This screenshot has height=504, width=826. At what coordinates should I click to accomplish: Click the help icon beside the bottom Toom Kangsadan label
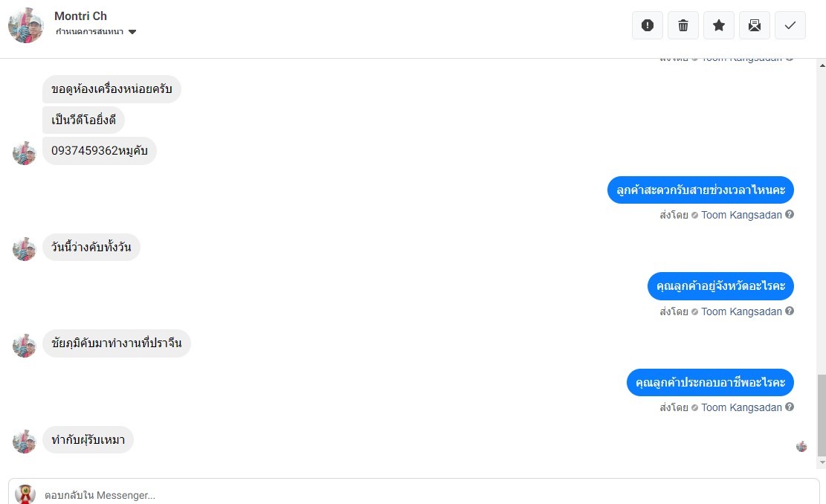coord(790,407)
